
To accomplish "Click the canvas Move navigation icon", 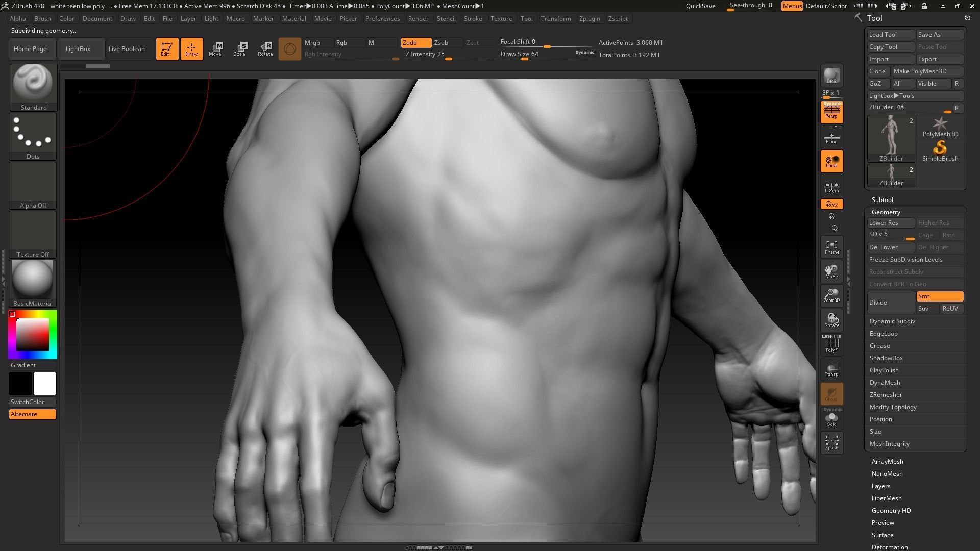I will click(x=831, y=271).
